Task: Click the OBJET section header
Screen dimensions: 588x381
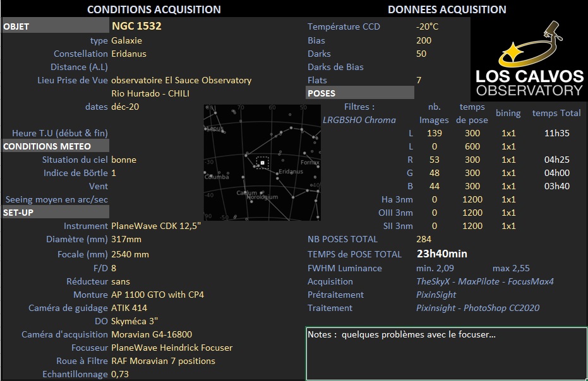Action: pyautogui.click(x=56, y=26)
